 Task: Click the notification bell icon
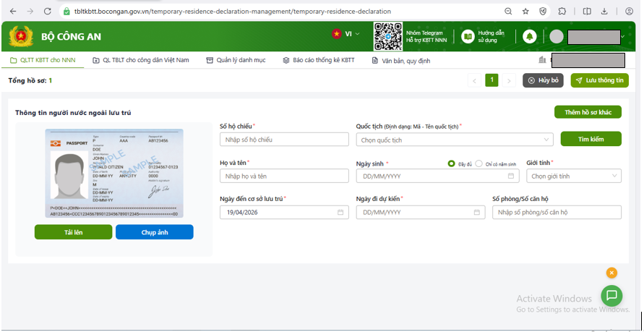click(530, 36)
